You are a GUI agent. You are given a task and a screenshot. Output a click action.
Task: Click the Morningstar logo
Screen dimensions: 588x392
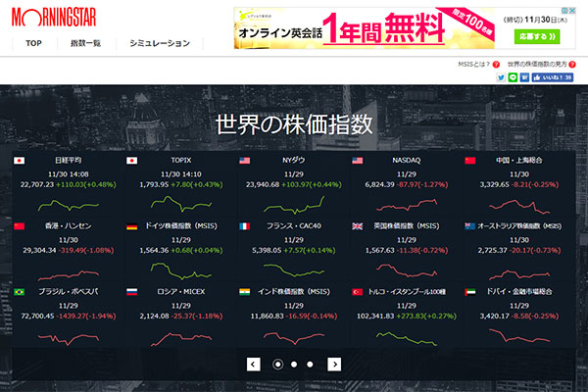point(54,18)
